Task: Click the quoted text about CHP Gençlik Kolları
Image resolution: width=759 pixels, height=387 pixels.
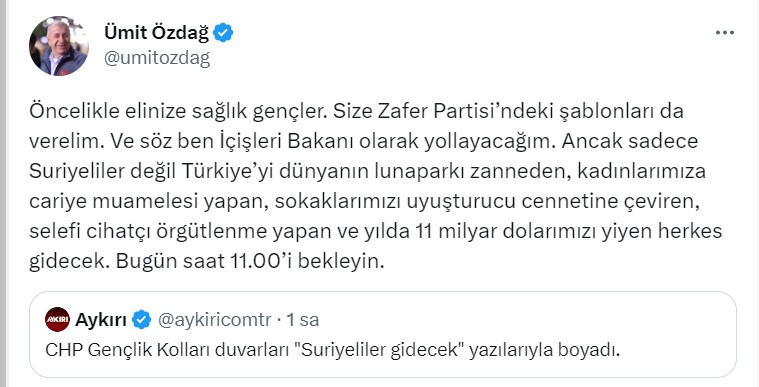Action: 333,350
